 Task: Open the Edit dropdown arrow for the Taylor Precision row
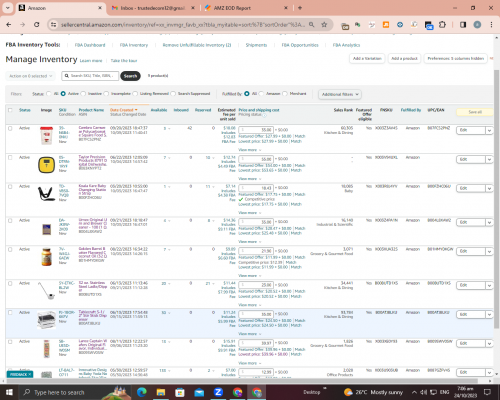[489, 159]
